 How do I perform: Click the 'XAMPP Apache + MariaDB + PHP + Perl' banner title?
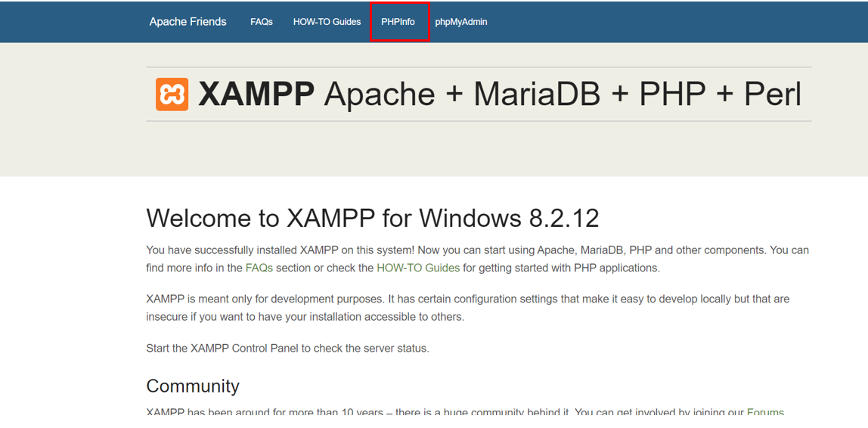click(x=500, y=94)
